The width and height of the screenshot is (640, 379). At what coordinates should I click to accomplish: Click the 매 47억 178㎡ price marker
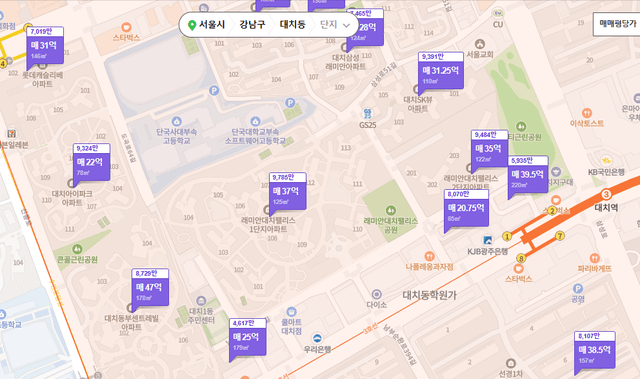pyautogui.click(x=150, y=287)
